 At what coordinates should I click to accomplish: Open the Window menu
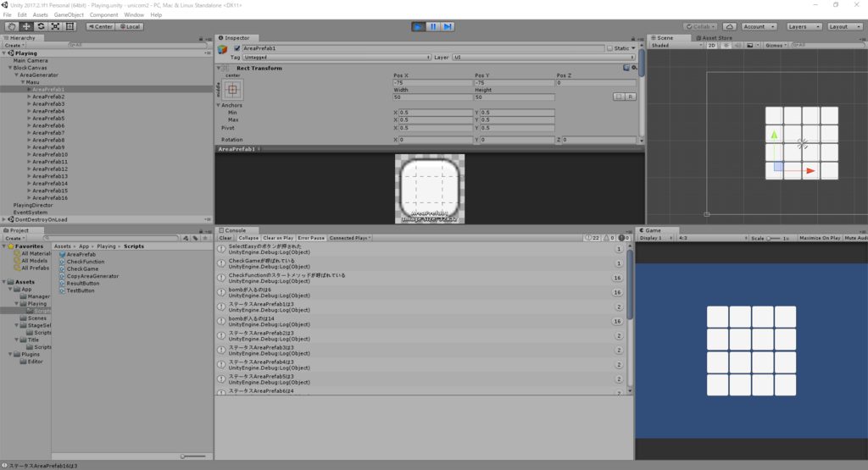133,15
